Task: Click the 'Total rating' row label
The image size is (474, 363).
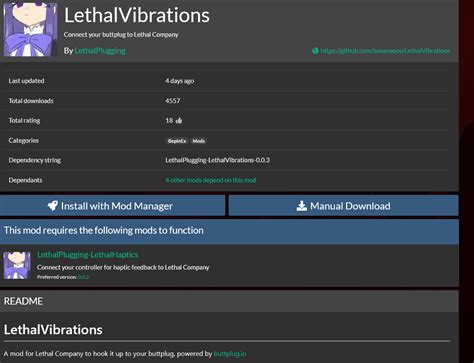Action: (24, 121)
